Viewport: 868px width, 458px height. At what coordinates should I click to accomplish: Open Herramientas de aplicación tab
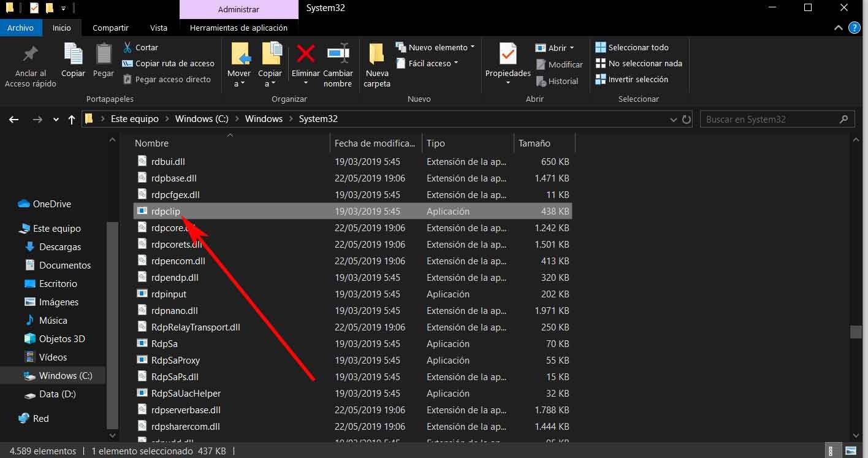click(x=238, y=28)
